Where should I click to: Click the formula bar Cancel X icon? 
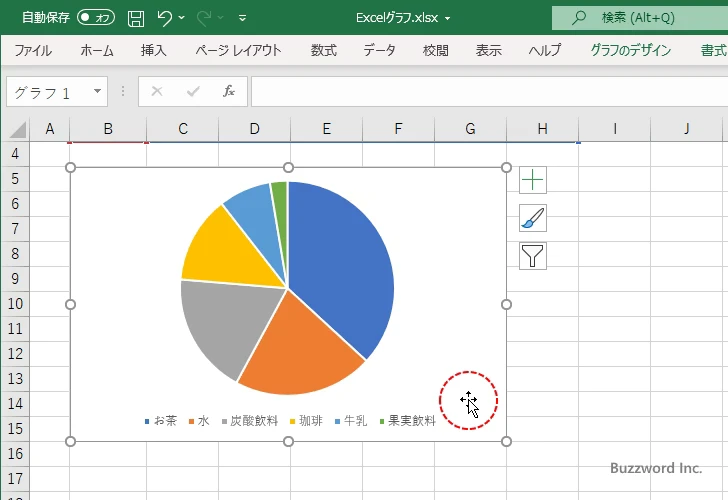(x=157, y=91)
